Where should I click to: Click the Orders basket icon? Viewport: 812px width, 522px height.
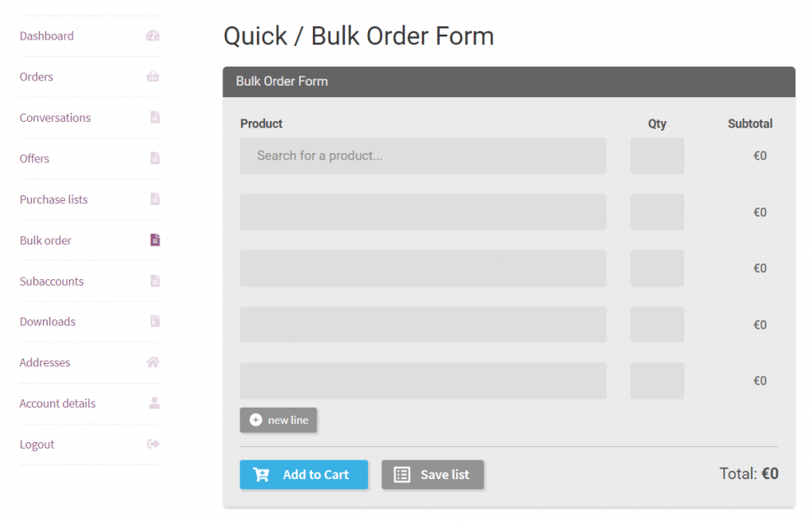point(153,77)
